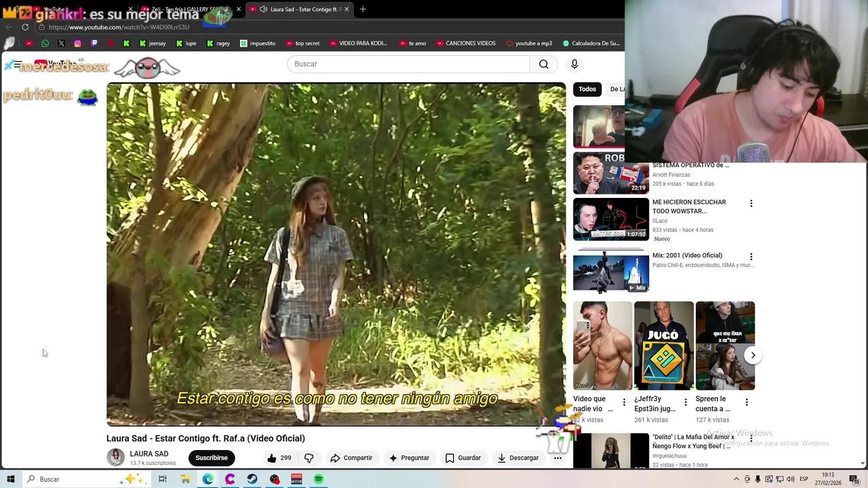Open Steam from the taskbar
This screenshot has height=488, width=868.
(x=252, y=479)
